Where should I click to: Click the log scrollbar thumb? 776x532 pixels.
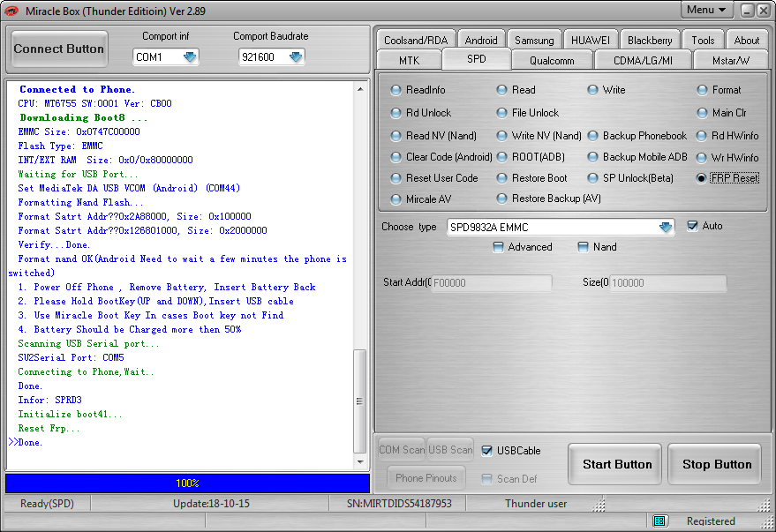pos(360,401)
